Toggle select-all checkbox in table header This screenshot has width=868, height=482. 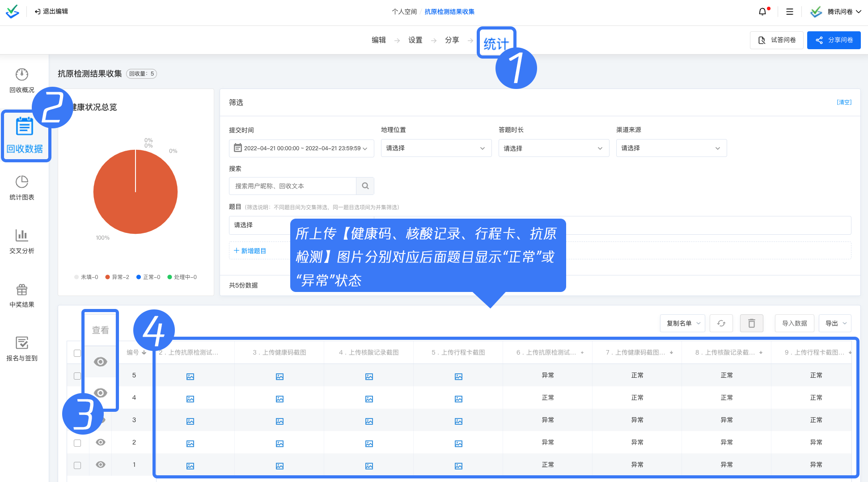(x=77, y=353)
